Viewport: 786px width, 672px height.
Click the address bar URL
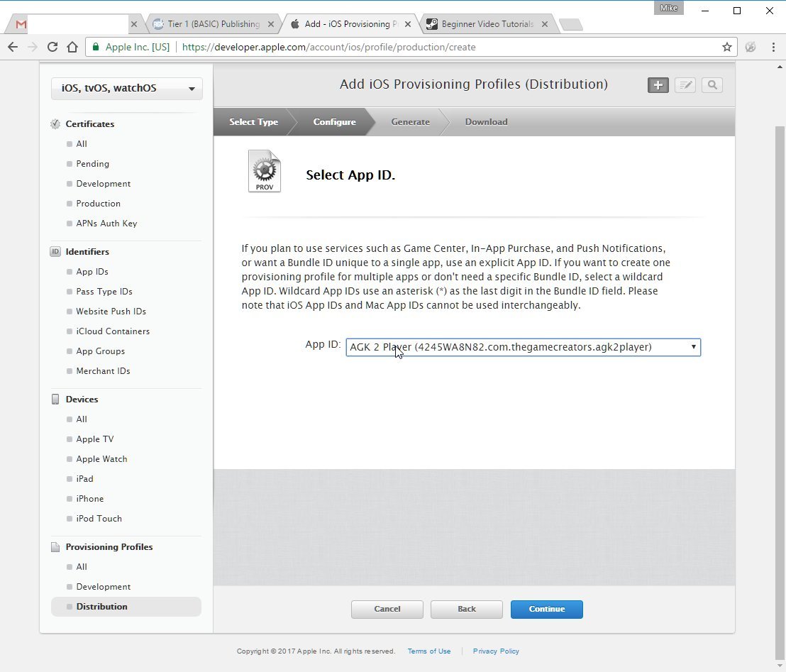point(329,47)
